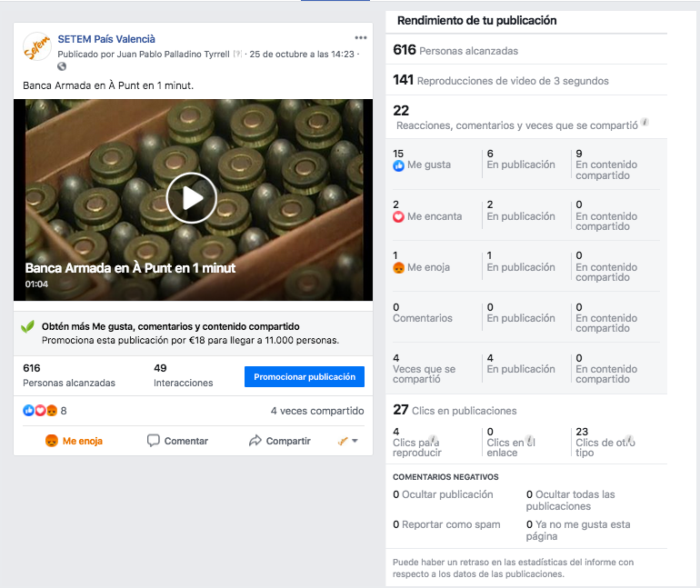
Task: Click the Me encanta heart icon in stats
Action: click(398, 216)
